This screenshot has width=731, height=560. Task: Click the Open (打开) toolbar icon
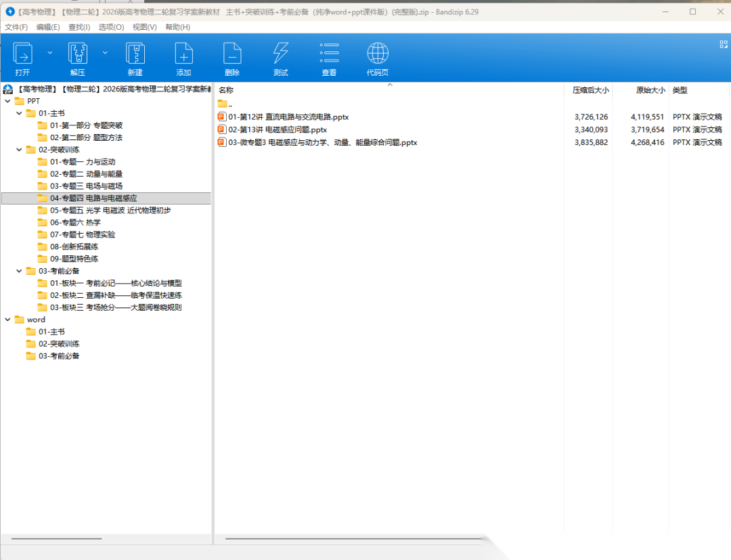[x=22, y=54]
